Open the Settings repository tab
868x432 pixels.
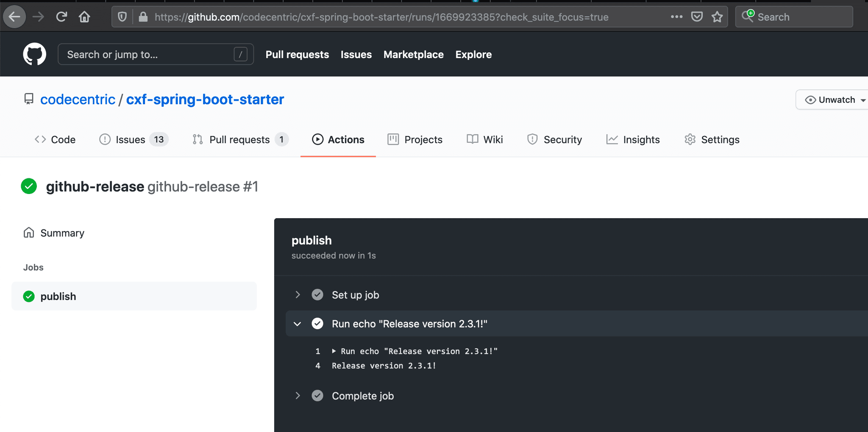coord(712,140)
